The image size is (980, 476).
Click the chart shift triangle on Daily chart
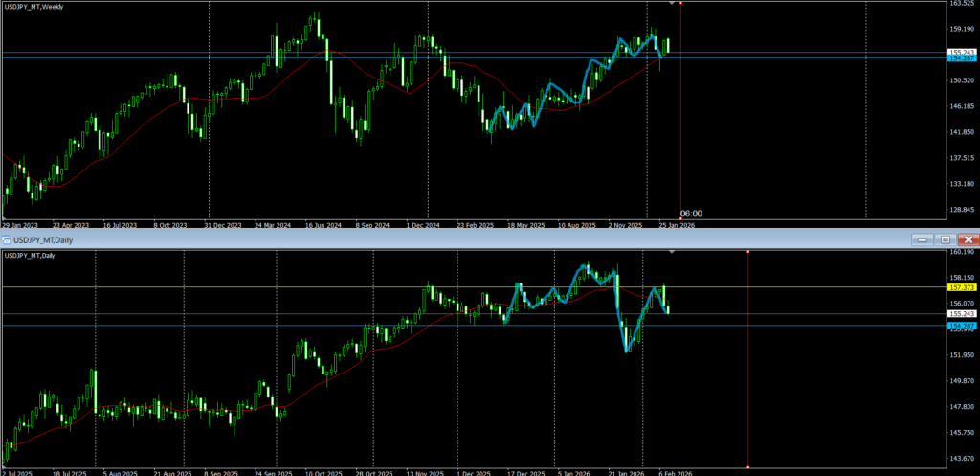pos(671,252)
